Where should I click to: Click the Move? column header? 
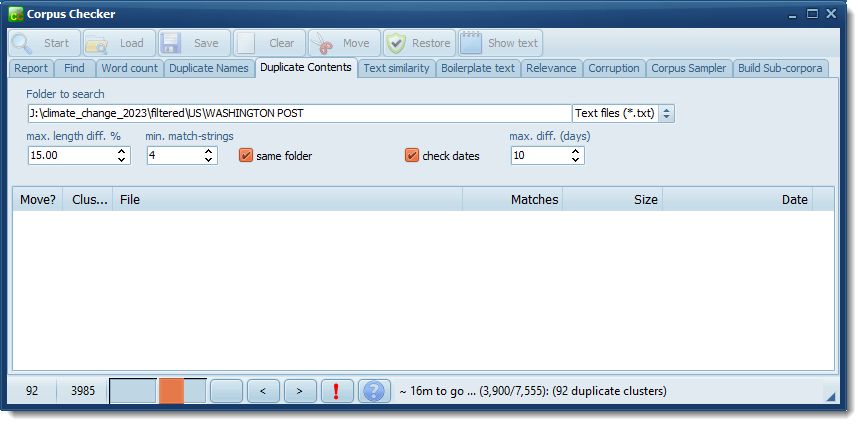[x=38, y=200]
